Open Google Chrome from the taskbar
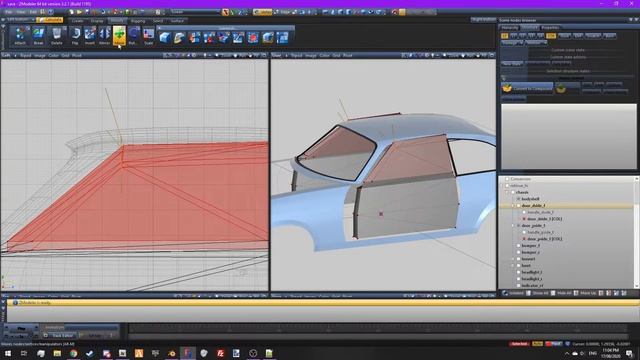Image resolution: width=640 pixels, height=360 pixels. [x=73, y=353]
